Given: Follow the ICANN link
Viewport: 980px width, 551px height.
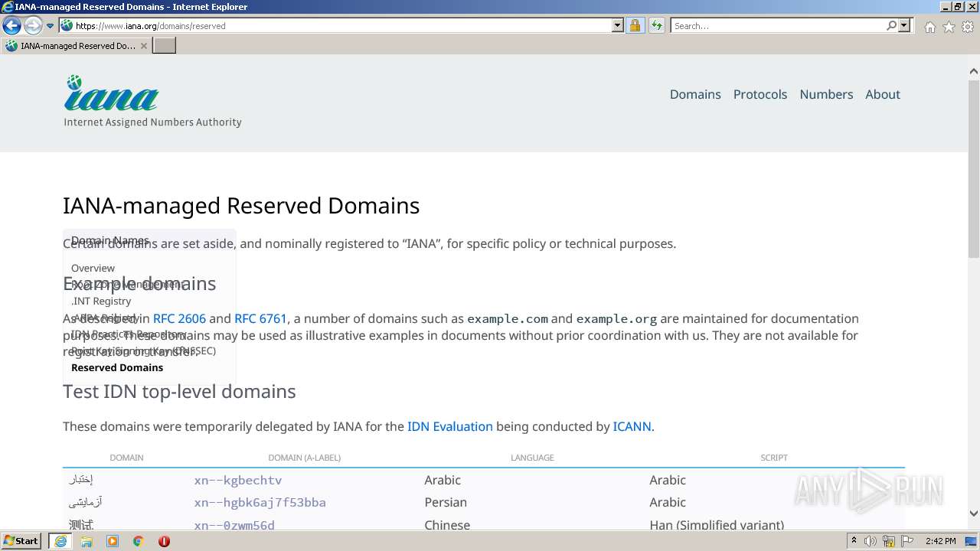Looking at the screenshot, I should [x=632, y=426].
